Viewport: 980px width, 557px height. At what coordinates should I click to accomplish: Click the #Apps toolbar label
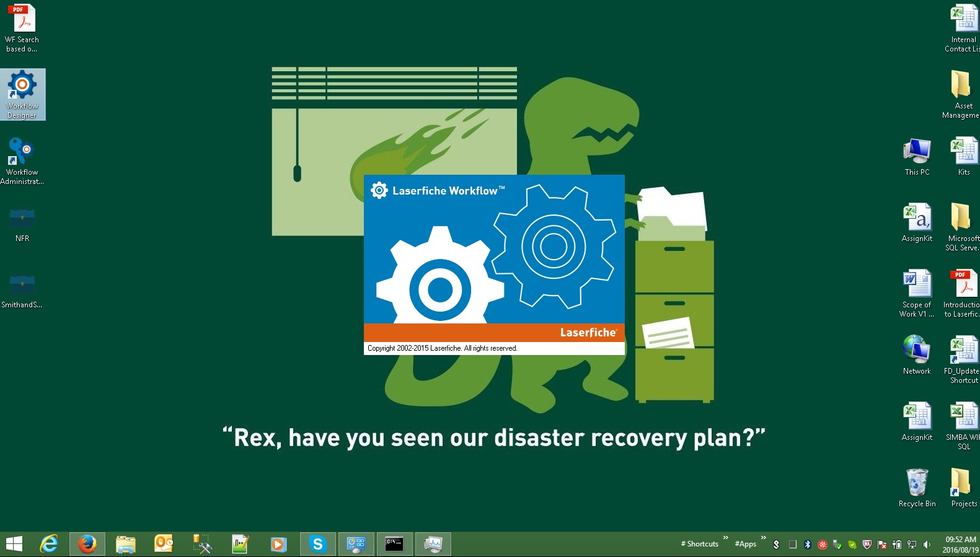tap(746, 544)
